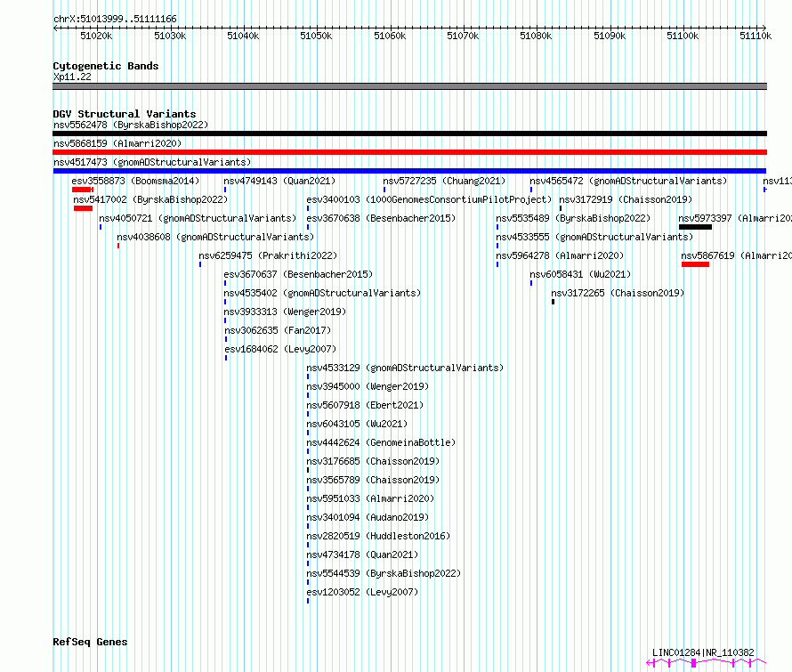Click black bar under nsv5973397
The image size is (792, 672).
(x=696, y=227)
